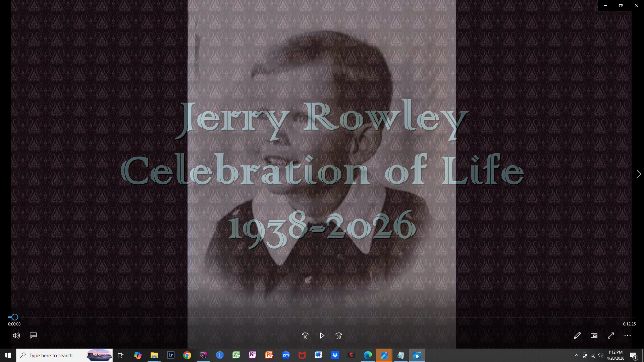Open File Explorer from the taskbar
Viewport: 644px width, 362px height.
click(154, 355)
